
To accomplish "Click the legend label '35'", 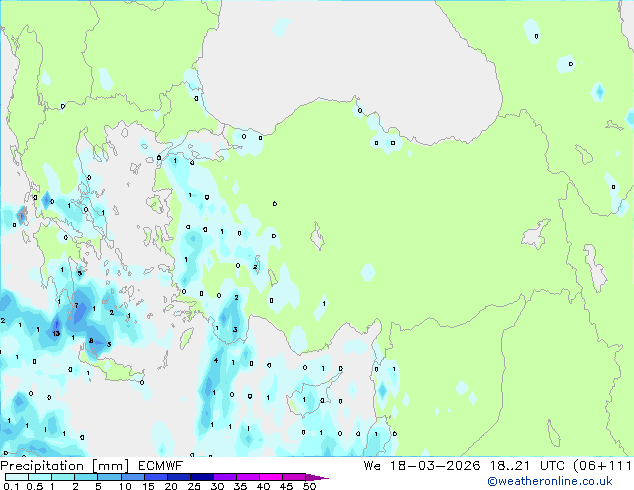I will point(240,486).
